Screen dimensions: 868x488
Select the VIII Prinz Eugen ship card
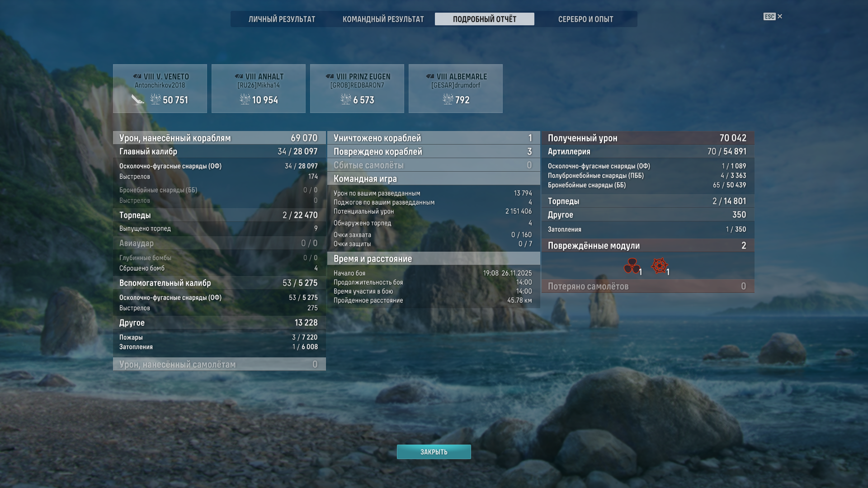(357, 89)
